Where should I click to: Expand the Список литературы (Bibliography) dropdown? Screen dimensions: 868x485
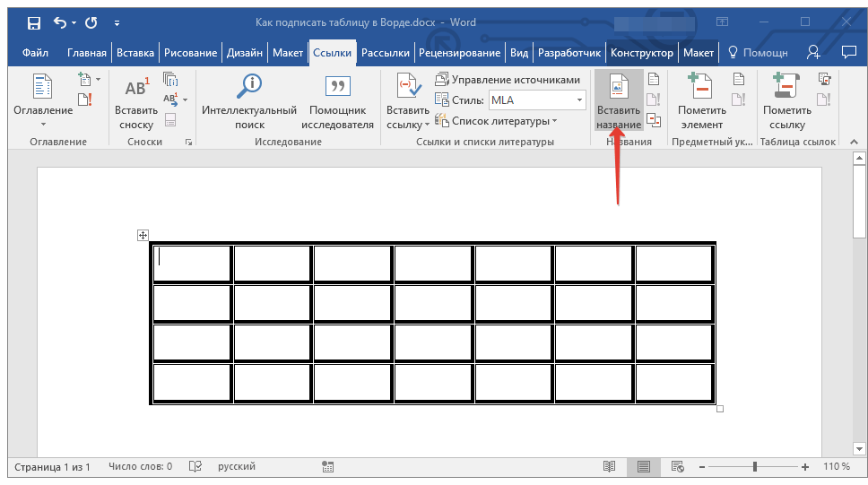553,121
